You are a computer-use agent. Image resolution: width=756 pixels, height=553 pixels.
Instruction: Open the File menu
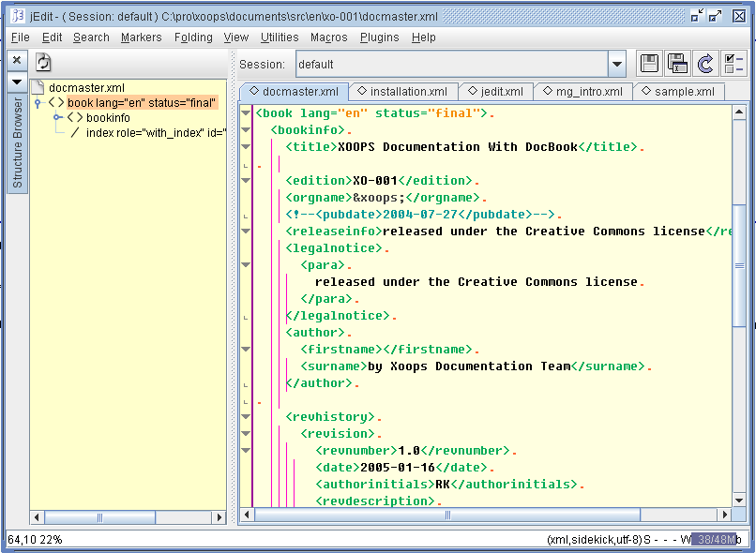click(21, 37)
